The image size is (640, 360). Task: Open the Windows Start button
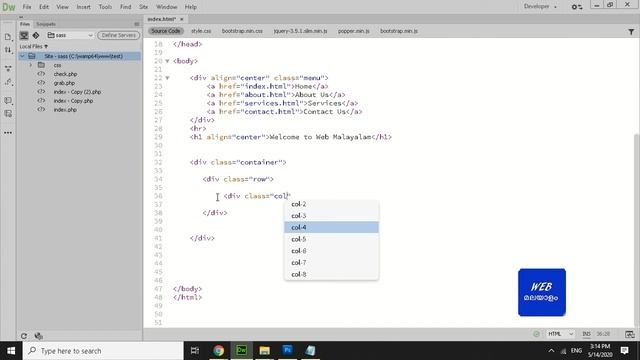coord(11,351)
